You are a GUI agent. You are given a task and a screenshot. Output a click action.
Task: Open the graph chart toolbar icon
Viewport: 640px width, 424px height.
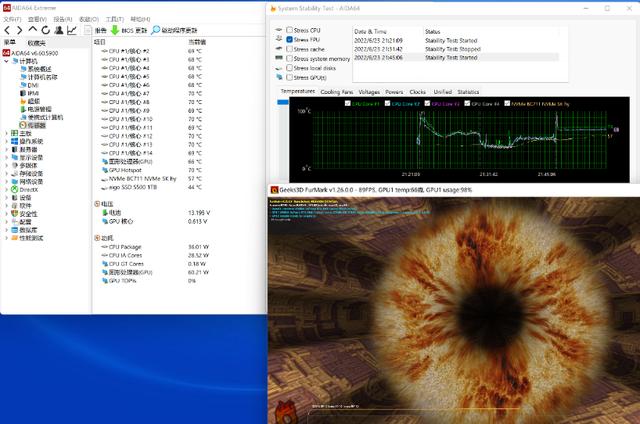tap(72, 30)
